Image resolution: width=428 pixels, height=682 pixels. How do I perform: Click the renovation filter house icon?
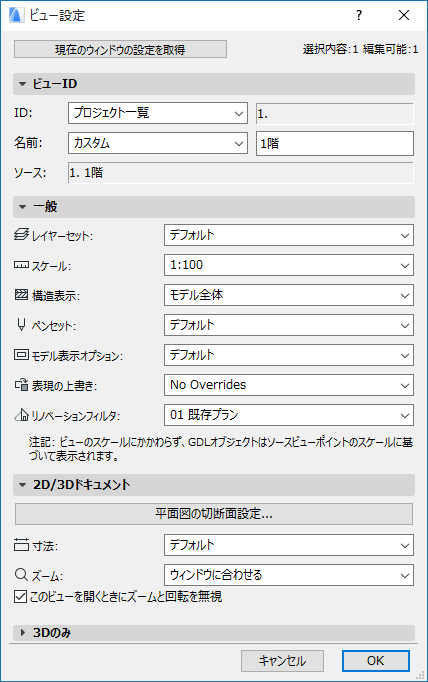[x=21, y=415]
